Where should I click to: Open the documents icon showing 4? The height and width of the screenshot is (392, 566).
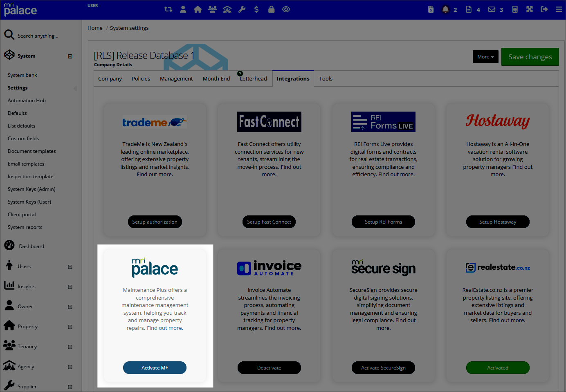[469, 9]
